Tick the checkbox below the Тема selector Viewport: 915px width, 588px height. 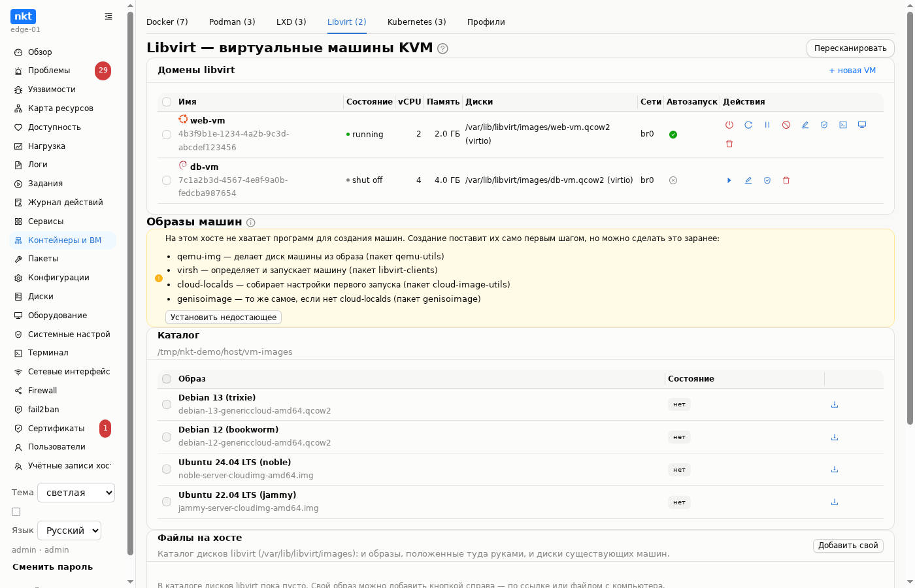coord(16,512)
